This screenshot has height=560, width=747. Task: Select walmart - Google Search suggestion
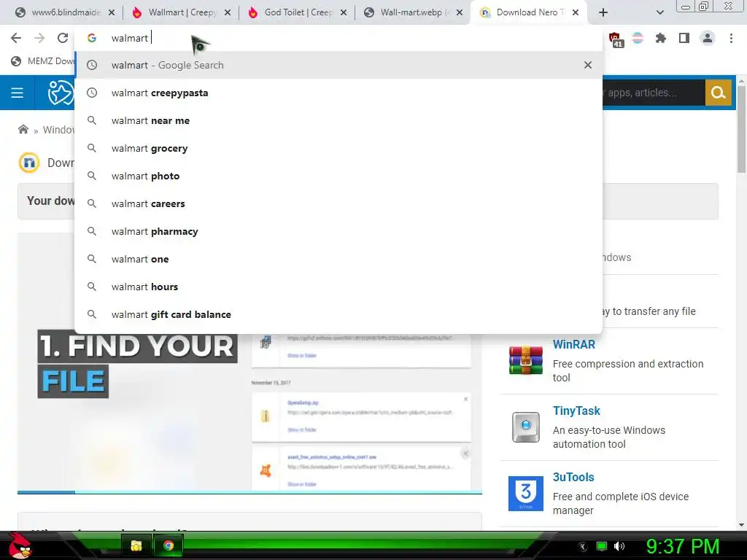pos(338,65)
